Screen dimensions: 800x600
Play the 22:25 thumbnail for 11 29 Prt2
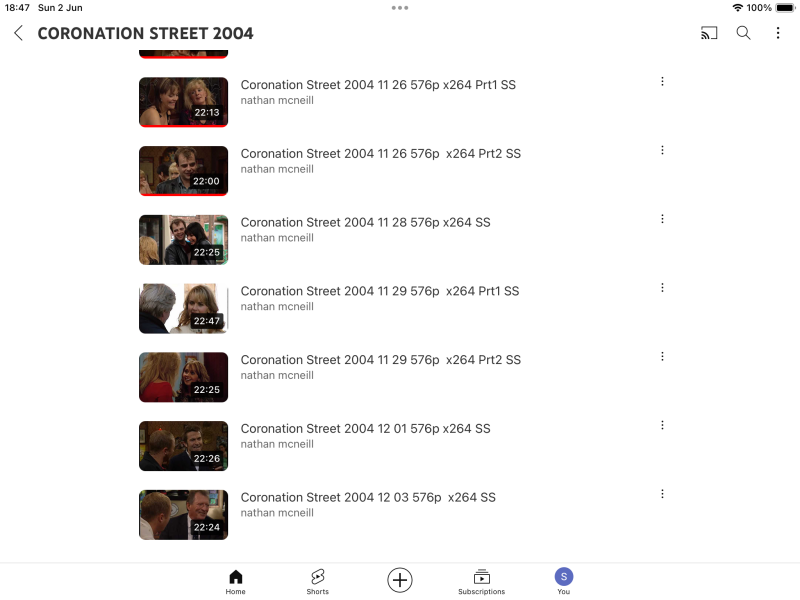click(x=184, y=377)
